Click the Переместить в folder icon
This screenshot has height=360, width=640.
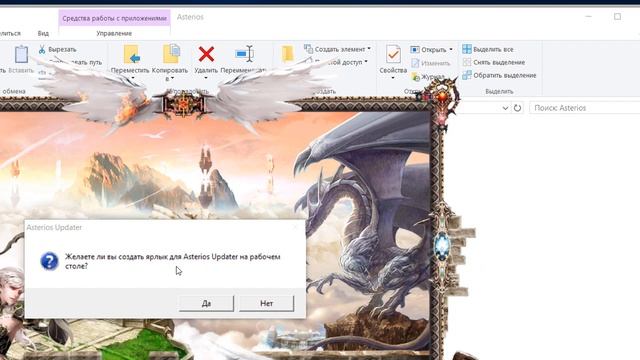(x=132, y=54)
